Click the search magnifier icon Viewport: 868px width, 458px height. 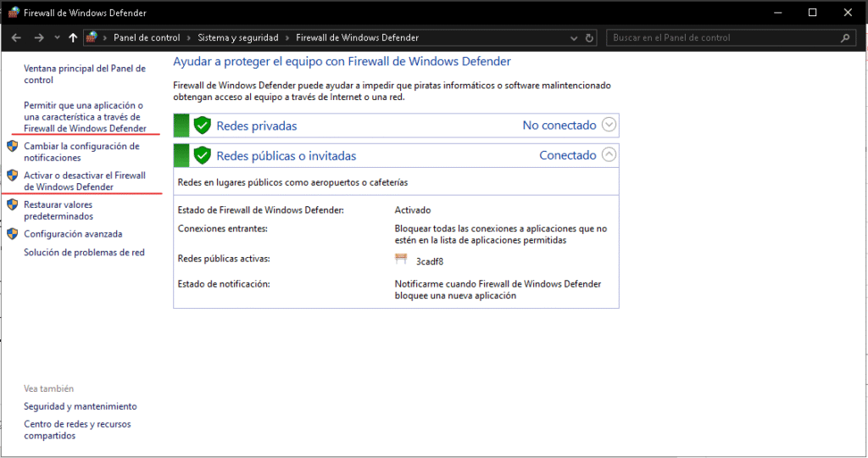point(844,38)
